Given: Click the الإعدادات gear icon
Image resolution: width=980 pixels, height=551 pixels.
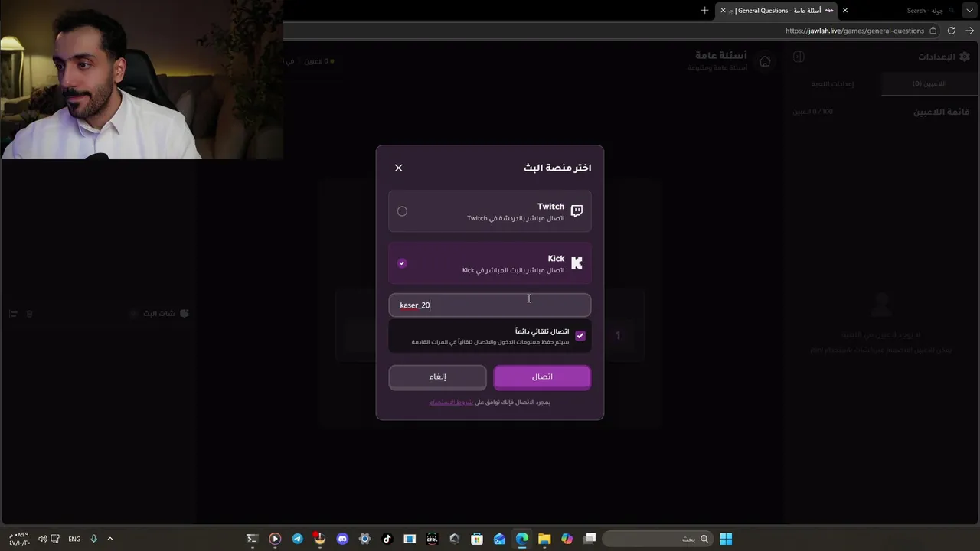Looking at the screenshot, I should [964, 57].
